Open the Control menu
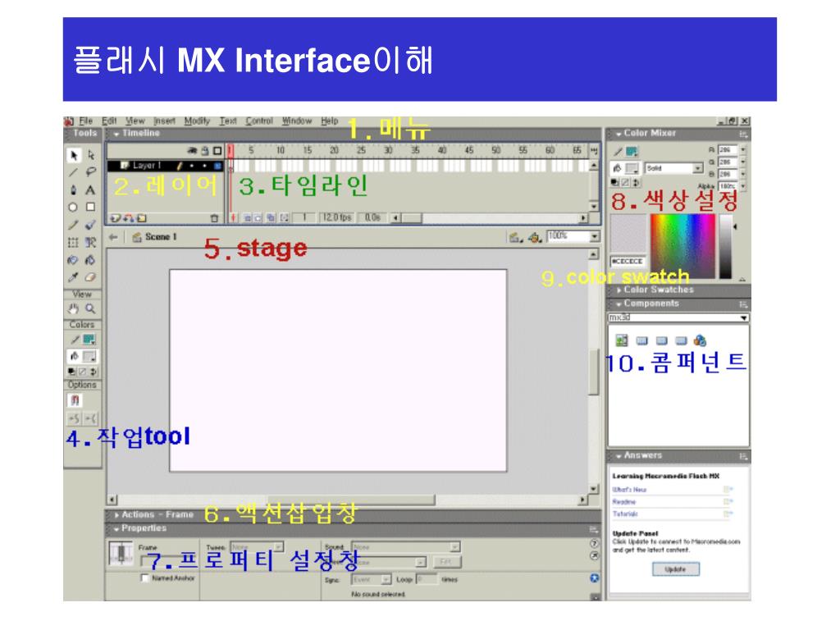The height and width of the screenshot is (630, 840). click(x=259, y=121)
